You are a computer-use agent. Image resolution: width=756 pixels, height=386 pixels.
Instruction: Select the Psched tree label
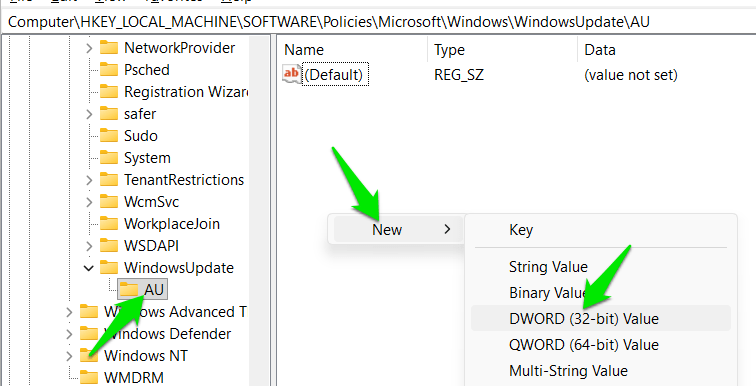coord(147,70)
